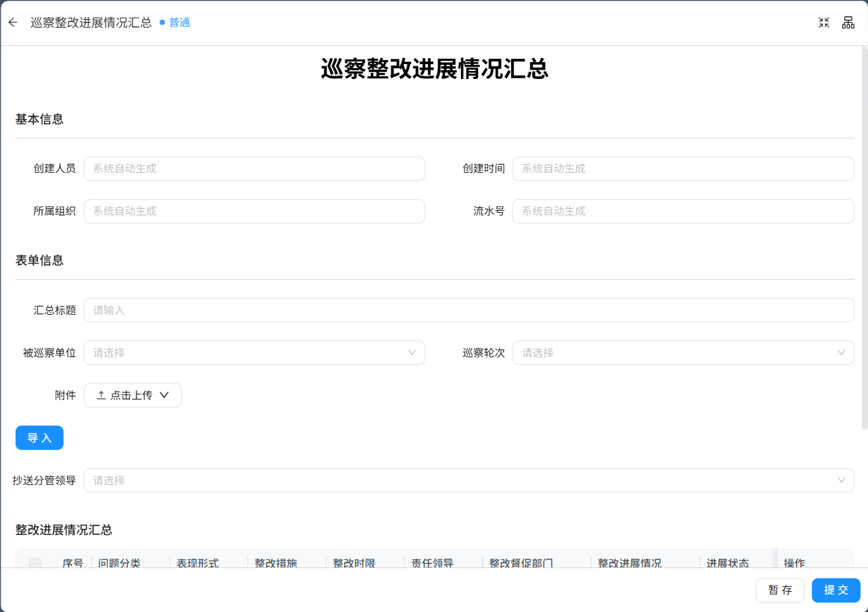Screen dimensions: 868x612
Task: Click the 所属组织 field
Action: coord(254,211)
